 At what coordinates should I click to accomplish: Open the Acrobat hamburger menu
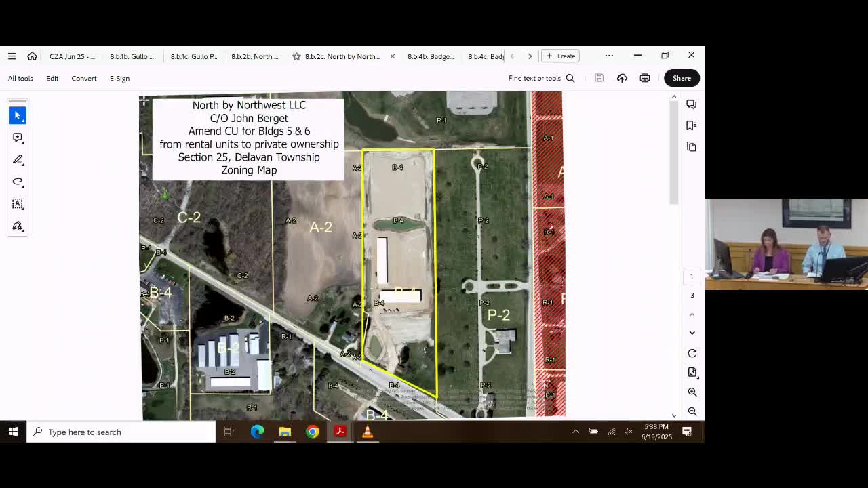coord(12,56)
